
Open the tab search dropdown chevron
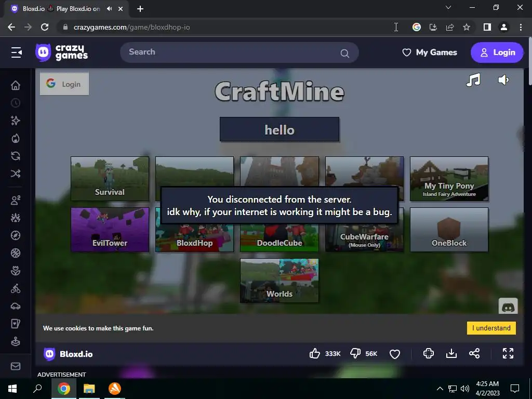(448, 7)
